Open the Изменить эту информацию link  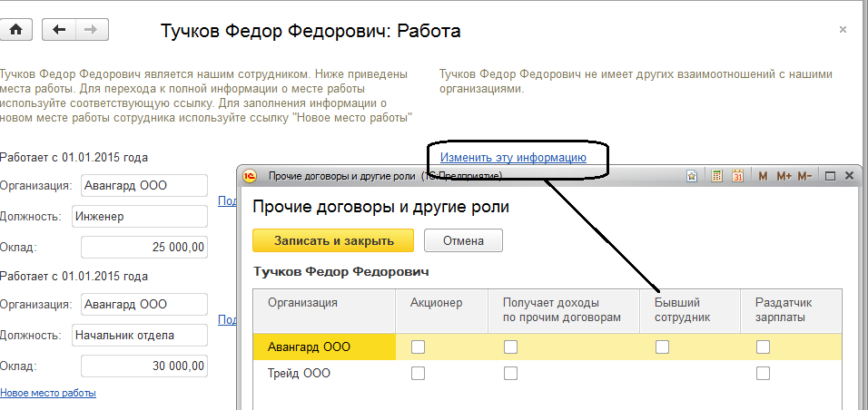pyautogui.click(x=513, y=157)
